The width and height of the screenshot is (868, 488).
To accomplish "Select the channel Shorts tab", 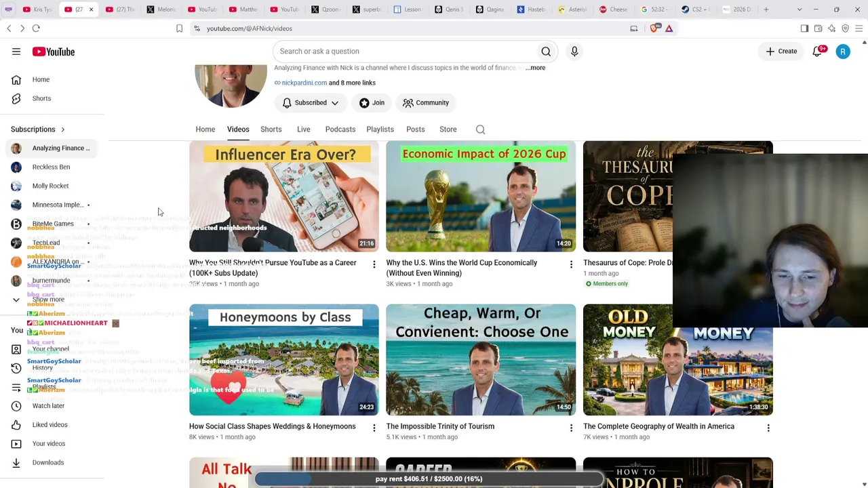I will 271,129.
